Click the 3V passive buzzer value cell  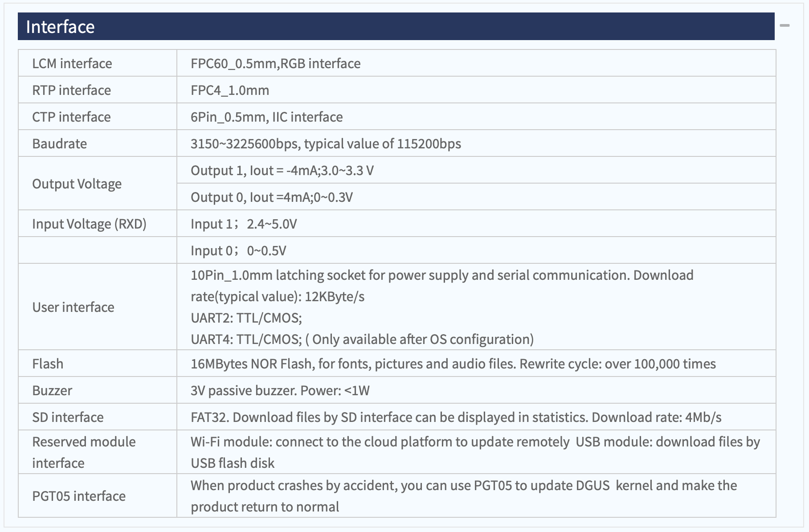(x=476, y=390)
